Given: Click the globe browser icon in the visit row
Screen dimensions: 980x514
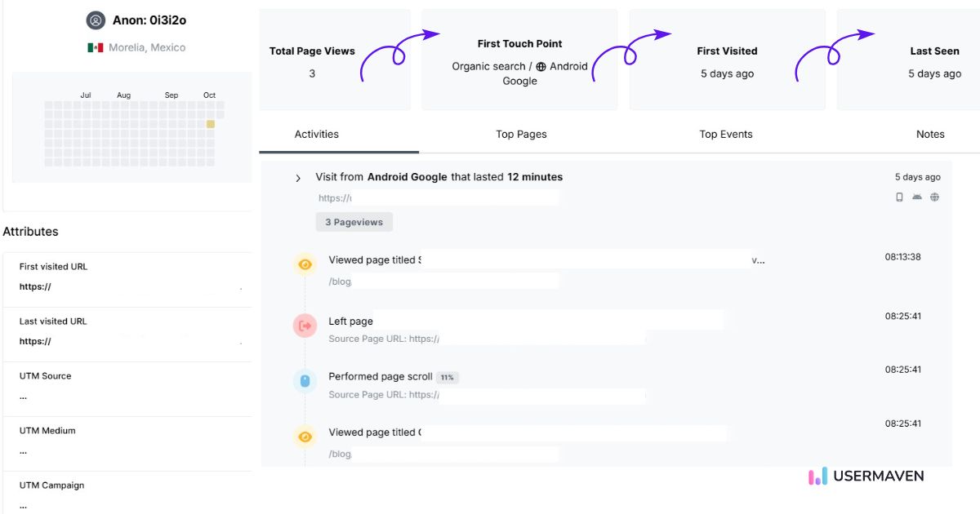Looking at the screenshot, I should click(x=935, y=197).
